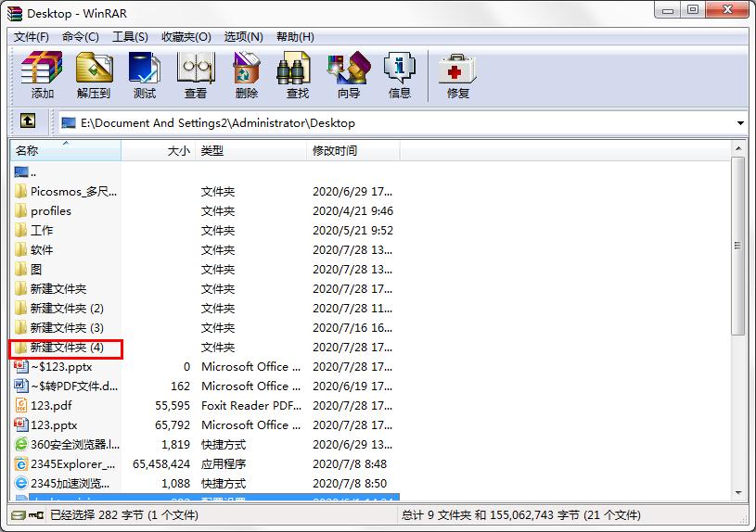Click the WinRAR title bar app icon
This screenshot has width=756, height=532.
15,14
